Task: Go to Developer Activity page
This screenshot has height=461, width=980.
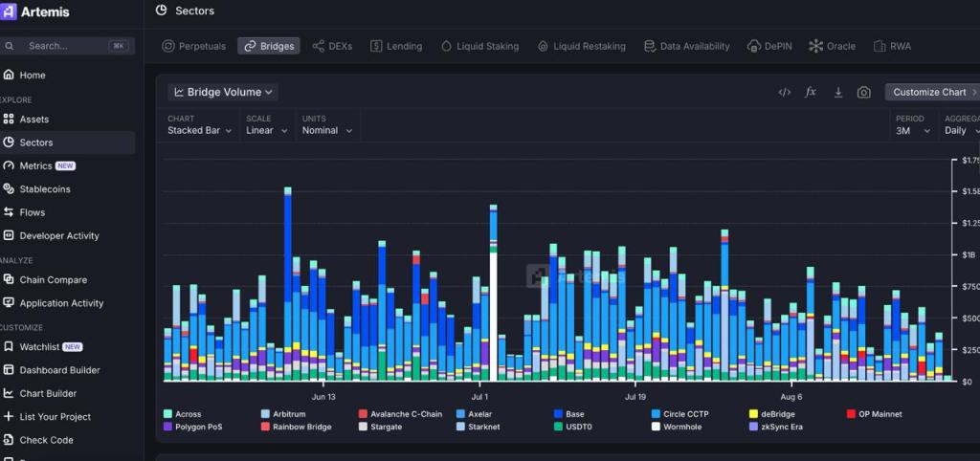Action: [58, 235]
